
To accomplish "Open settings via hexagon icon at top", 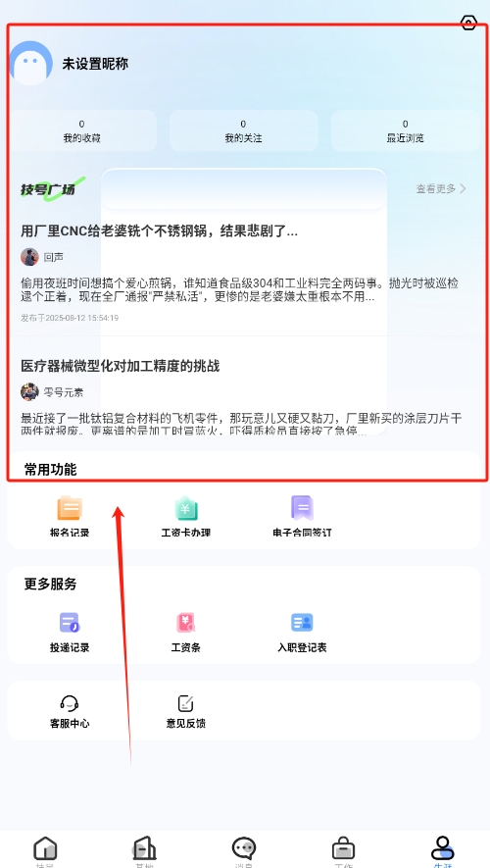I will tap(468, 23).
